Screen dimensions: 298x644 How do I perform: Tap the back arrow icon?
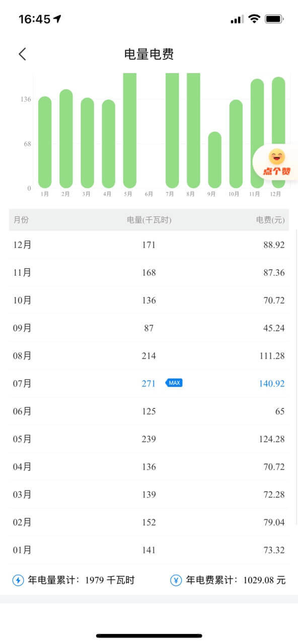click(x=22, y=54)
